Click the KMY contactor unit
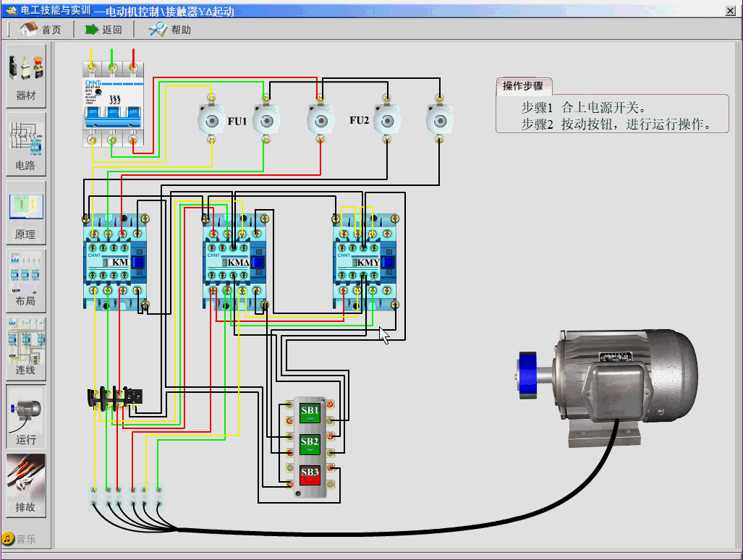Image resolution: width=743 pixels, height=560 pixels. (365, 262)
